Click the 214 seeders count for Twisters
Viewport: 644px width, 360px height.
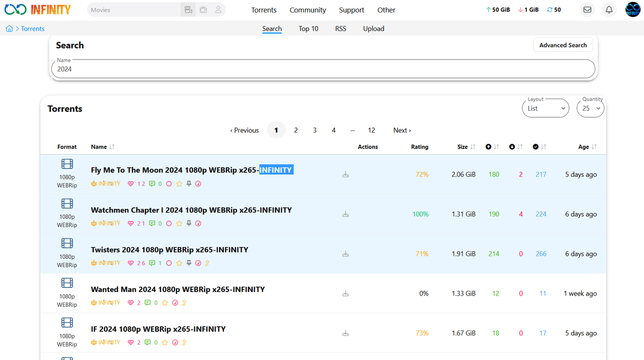tap(494, 254)
